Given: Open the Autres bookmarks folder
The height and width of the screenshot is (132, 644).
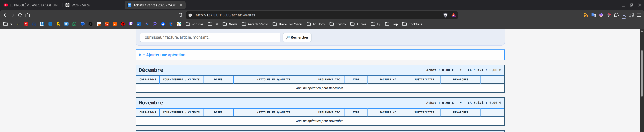Looking at the screenshot, I should point(358,24).
